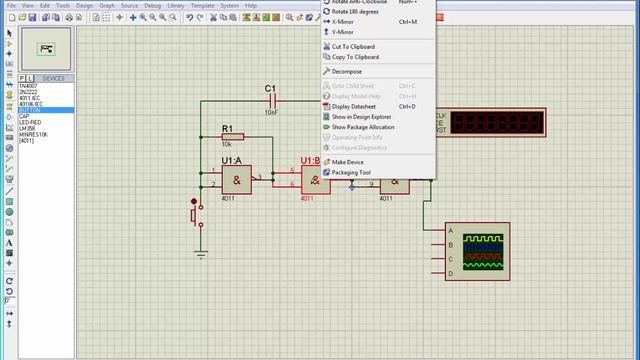Viewport: 640px width, 360px height.
Task: Save the design with the floppy icon
Action: pos(32,18)
